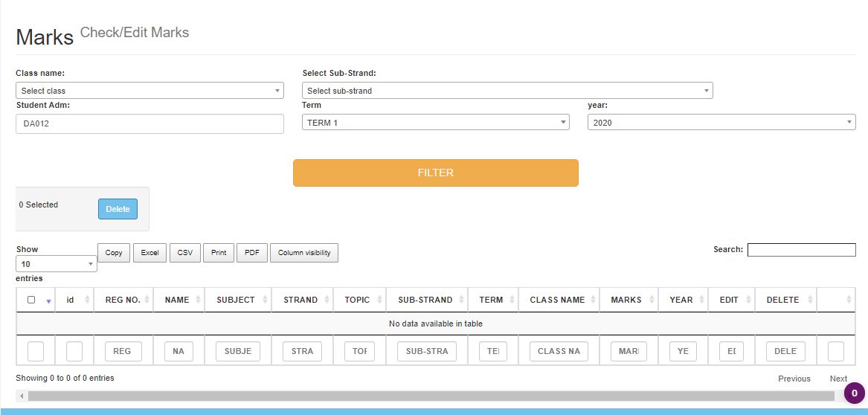Expand the Select sub-strand dropdown
This screenshot has height=415, width=868.
[x=507, y=91]
